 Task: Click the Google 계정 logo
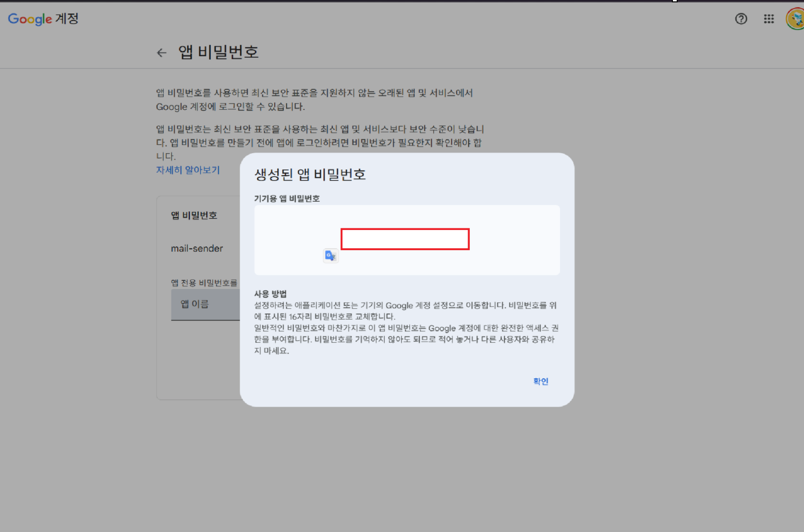click(43, 19)
